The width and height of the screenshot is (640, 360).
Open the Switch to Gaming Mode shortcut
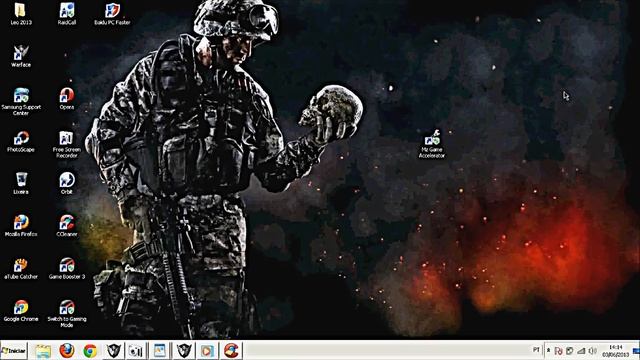click(67, 313)
